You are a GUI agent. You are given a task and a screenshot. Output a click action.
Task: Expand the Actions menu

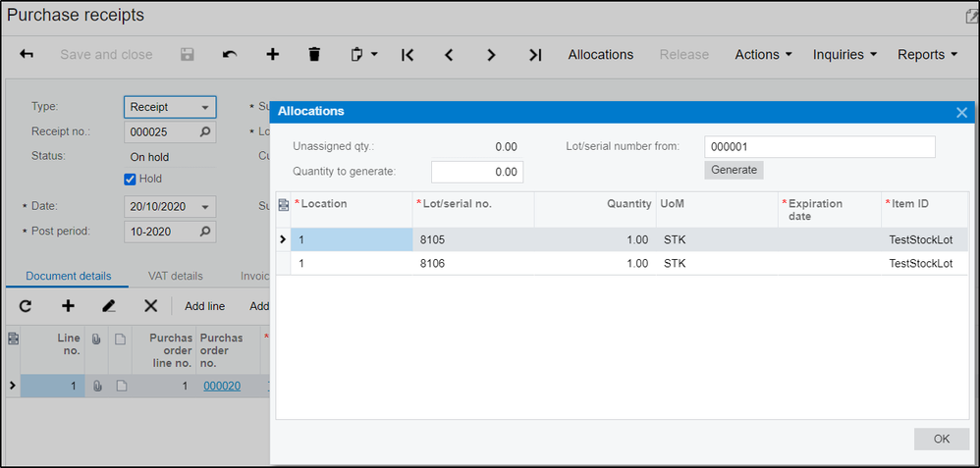(x=763, y=55)
